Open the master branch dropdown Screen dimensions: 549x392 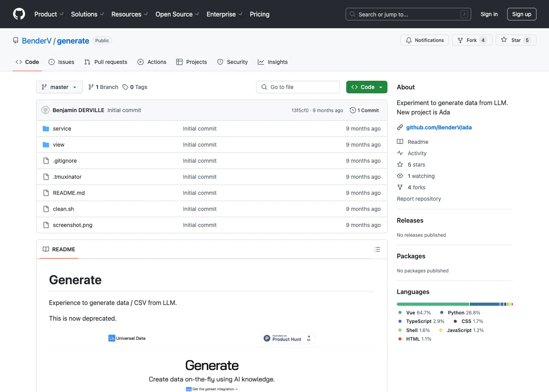pos(60,87)
